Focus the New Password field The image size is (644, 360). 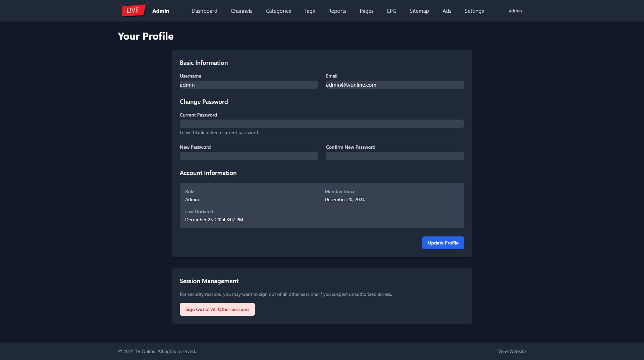[x=249, y=156]
